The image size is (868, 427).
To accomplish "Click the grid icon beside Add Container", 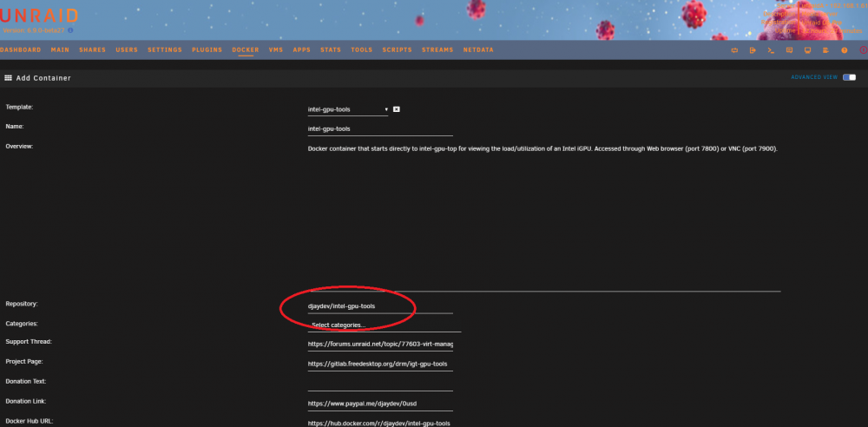I will tap(9, 78).
